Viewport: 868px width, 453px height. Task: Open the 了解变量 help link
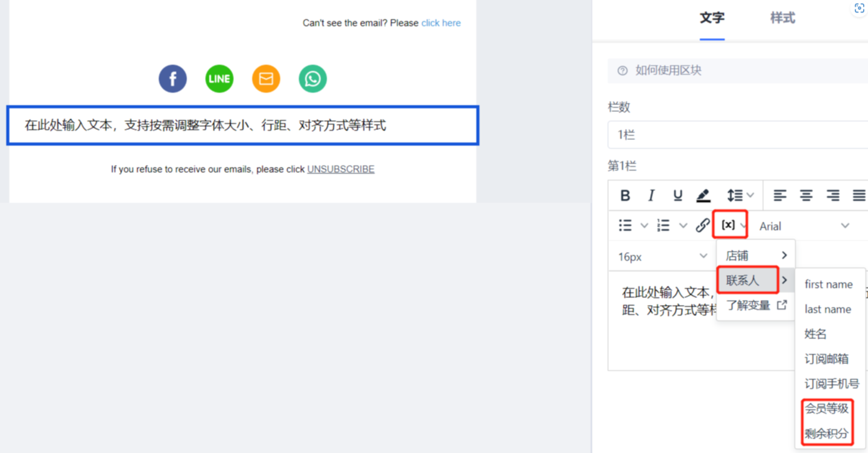756,306
